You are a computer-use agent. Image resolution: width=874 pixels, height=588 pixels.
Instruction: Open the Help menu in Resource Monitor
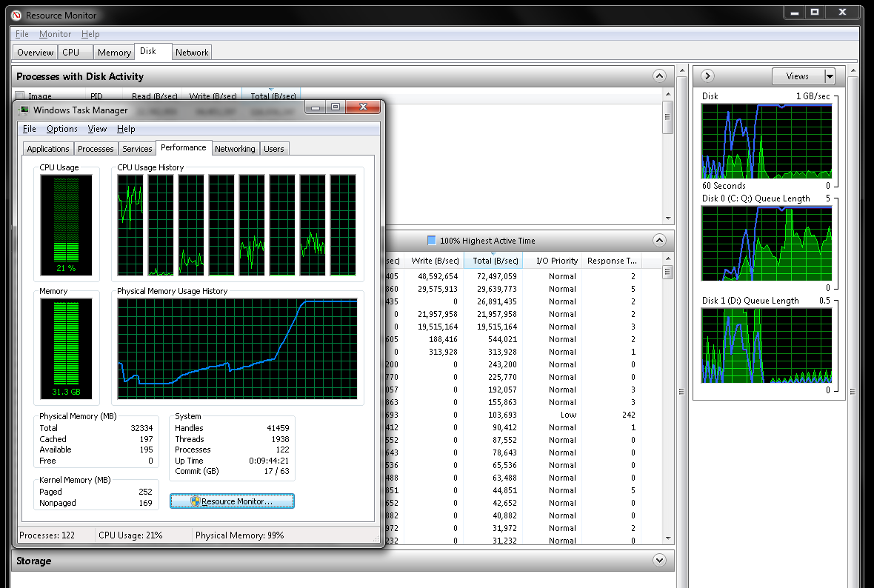tap(90, 34)
